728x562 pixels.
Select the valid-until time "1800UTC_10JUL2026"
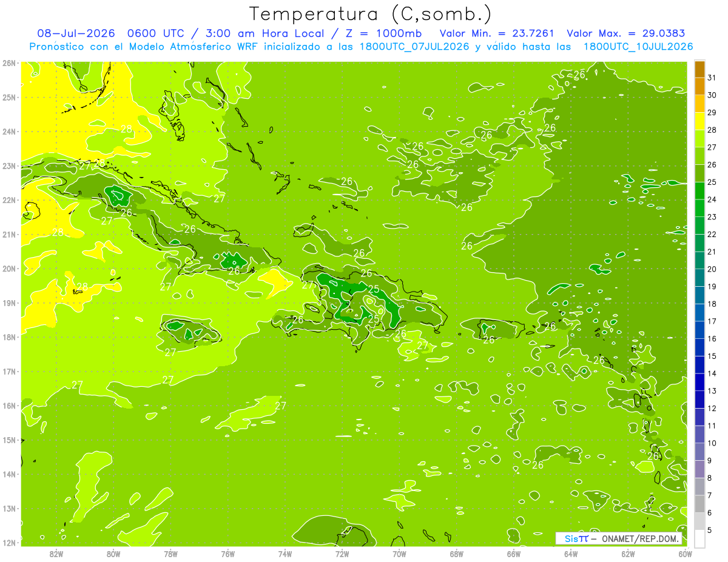[638, 46]
